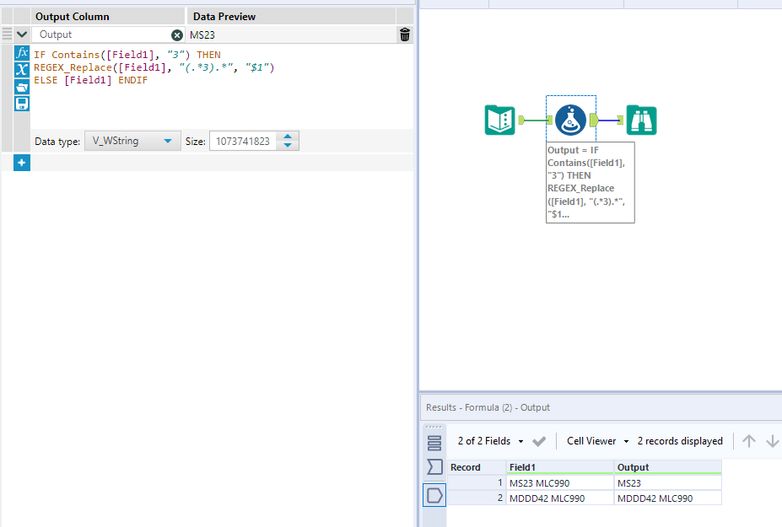Grab the expression reorder handle
Viewport: 782px width, 527px height.
[x=7, y=34]
